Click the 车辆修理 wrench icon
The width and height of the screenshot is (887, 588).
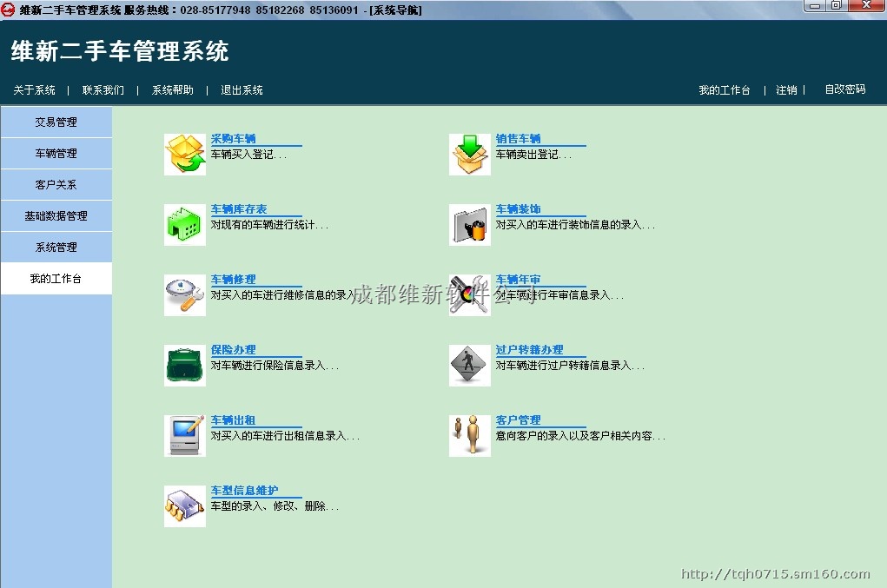click(x=184, y=295)
